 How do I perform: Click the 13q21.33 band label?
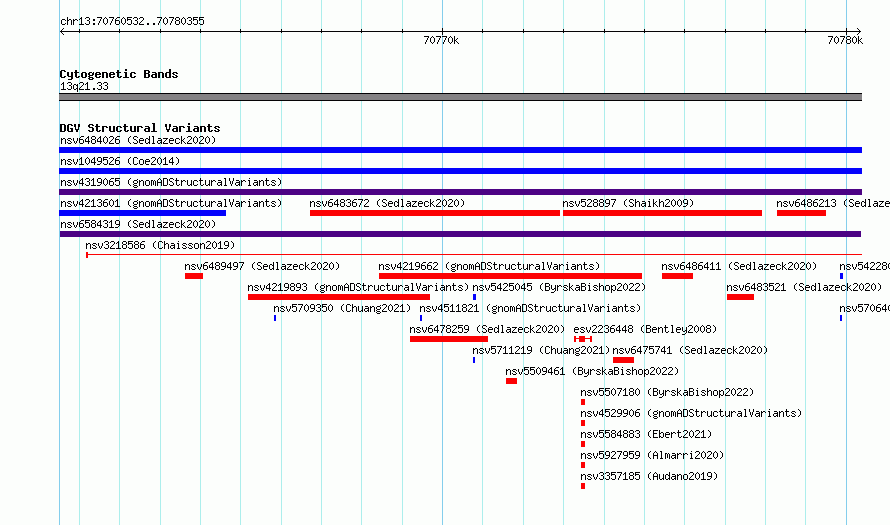(84, 86)
